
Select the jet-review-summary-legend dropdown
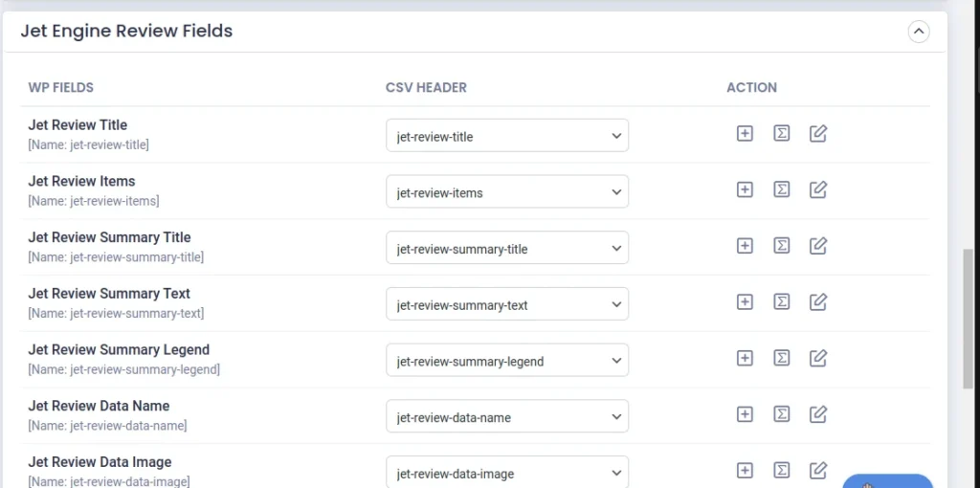click(x=507, y=361)
